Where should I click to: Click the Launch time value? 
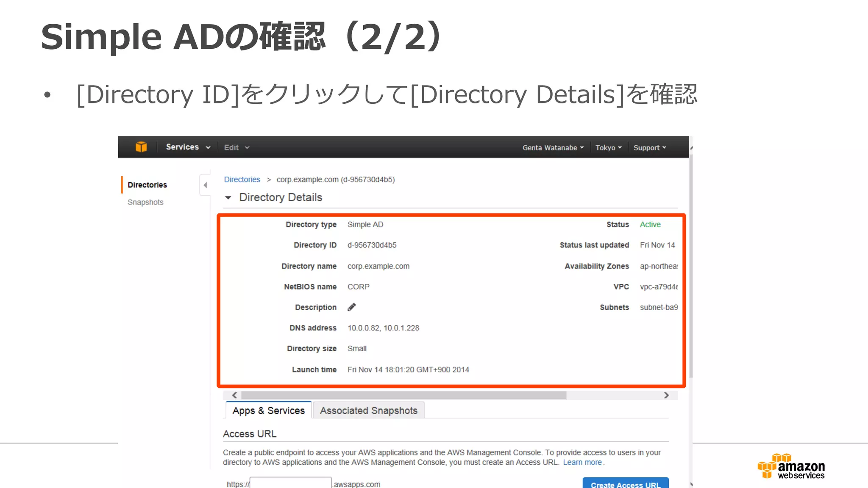click(408, 369)
